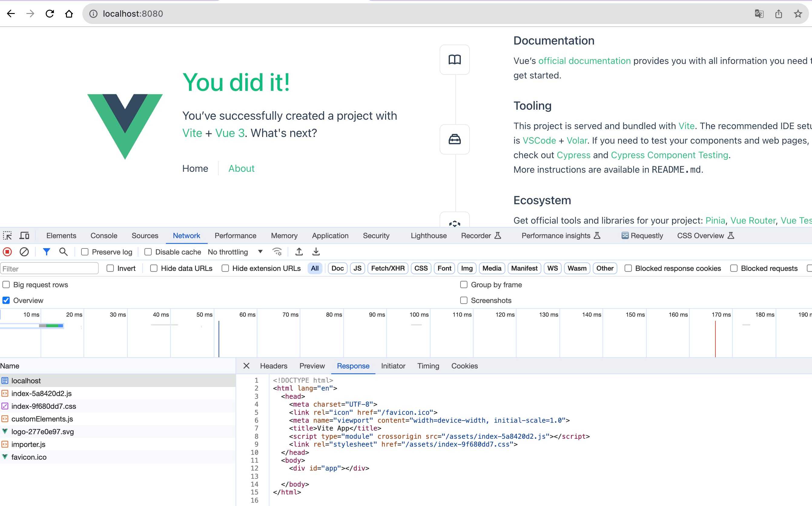
Task: Enable Preserve log checkbox
Action: (x=85, y=252)
